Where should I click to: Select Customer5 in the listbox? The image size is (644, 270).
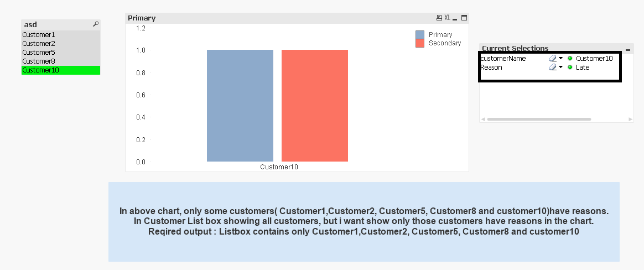39,53
